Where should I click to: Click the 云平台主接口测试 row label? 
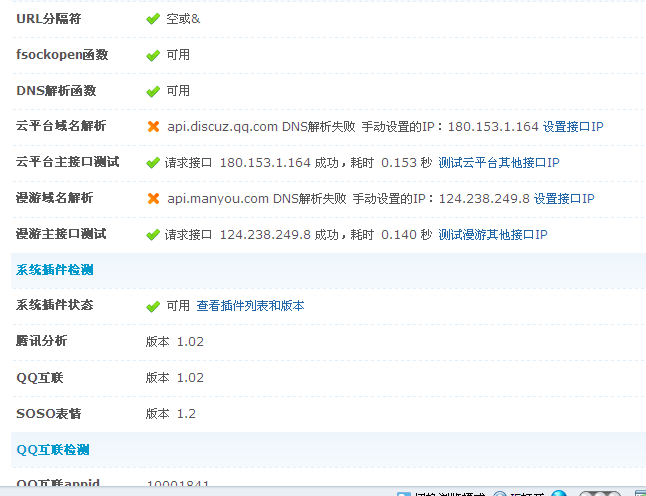click(x=68, y=162)
